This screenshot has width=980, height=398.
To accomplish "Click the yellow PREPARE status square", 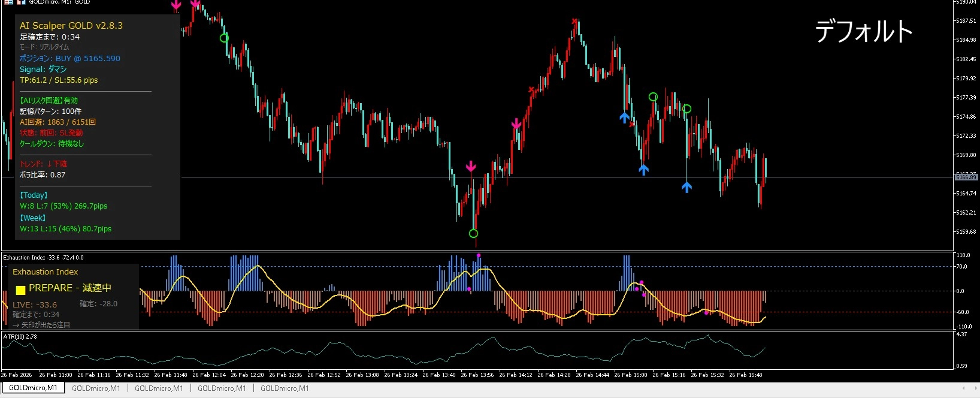I will click(20, 290).
